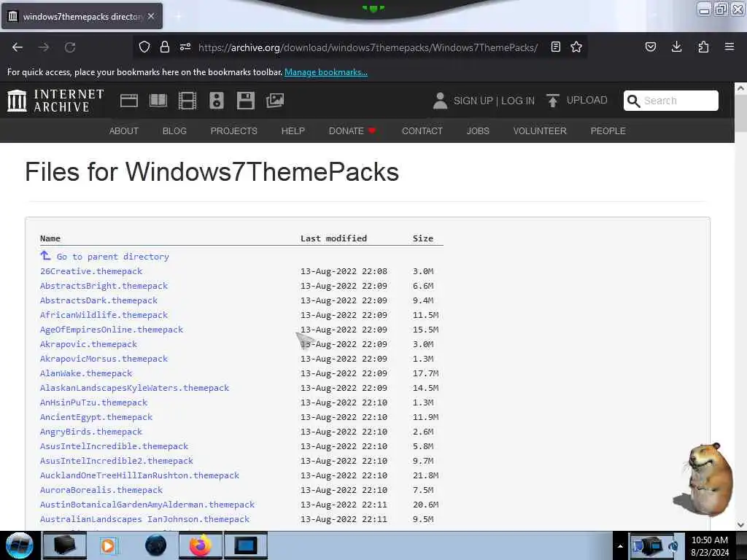The height and width of the screenshot is (560, 747).
Task: Open the CONTACT menu item
Action: [422, 131]
